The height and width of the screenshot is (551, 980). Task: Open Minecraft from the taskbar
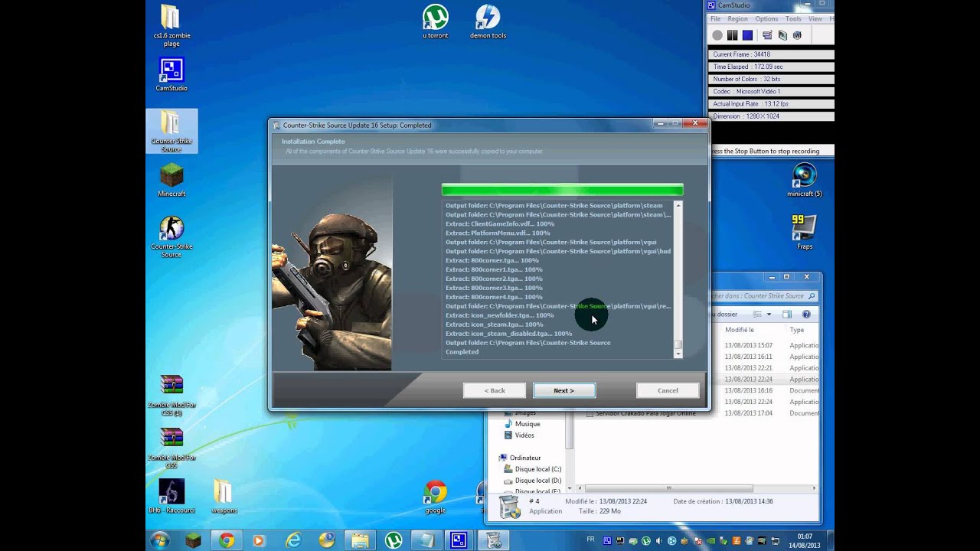[x=193, y=540]
